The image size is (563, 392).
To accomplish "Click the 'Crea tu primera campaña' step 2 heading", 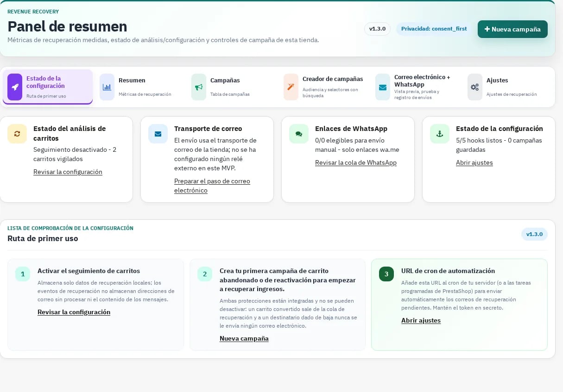I will tap(288, 280).
